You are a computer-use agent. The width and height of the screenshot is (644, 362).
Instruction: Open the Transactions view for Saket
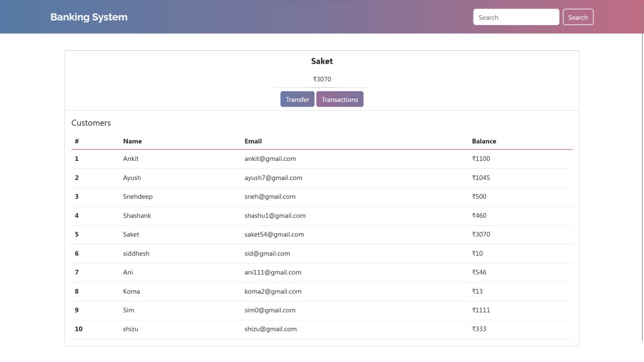point(340,99)
